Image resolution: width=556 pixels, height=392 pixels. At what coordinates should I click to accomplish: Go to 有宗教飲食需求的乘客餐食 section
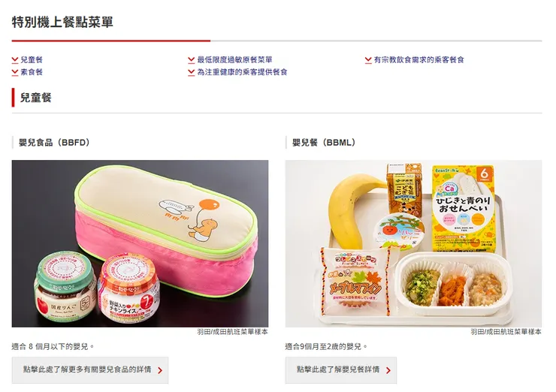point(419,60)
